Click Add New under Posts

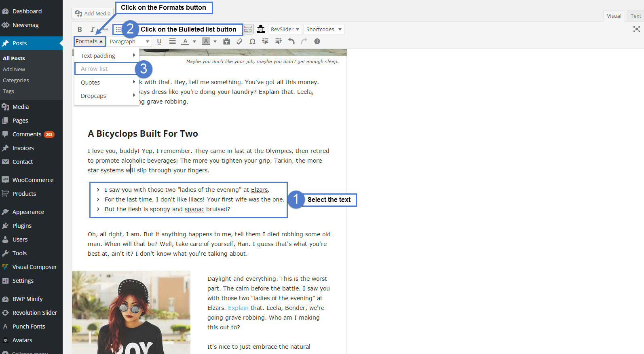pyautogui.click(x=14, y=69)
